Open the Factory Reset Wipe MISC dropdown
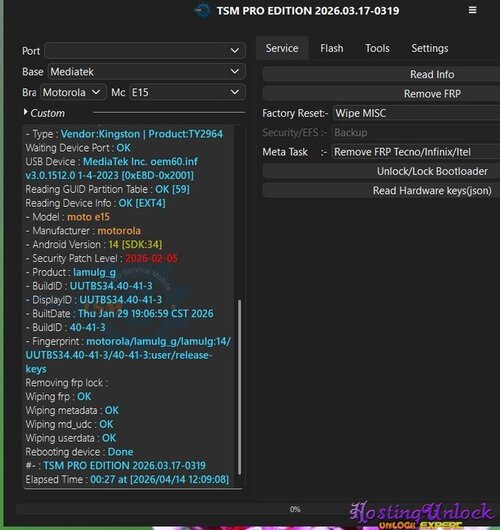Image resolution: width=500 pixels, height=530 pixels. (x=416, y=113)
